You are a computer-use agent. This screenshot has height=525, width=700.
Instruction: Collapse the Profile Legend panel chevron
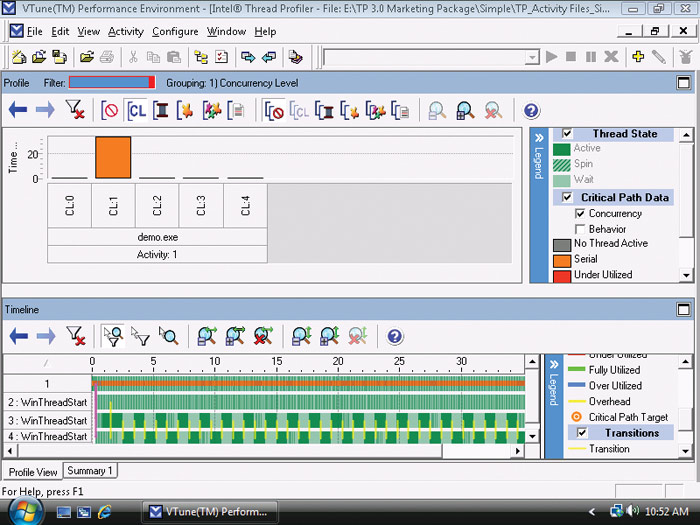[539, 138]
